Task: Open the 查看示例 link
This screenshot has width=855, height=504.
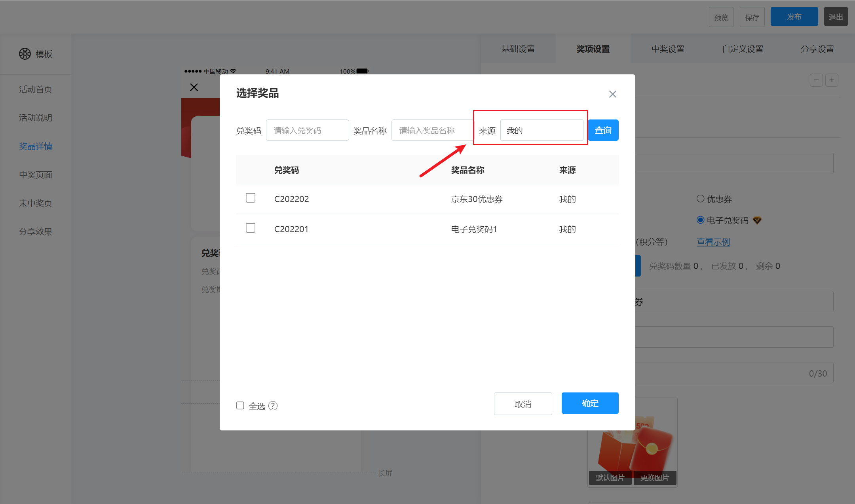Action: 713,242
